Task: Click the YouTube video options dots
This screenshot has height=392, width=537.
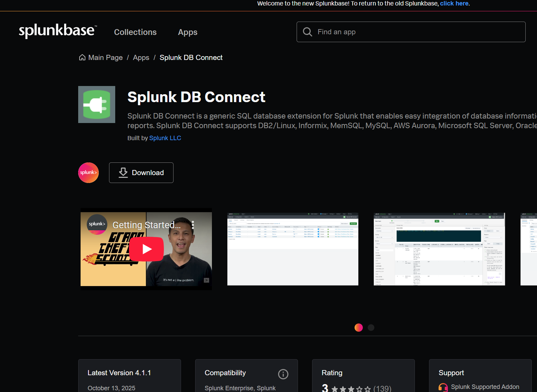Action: pos(193,225)
